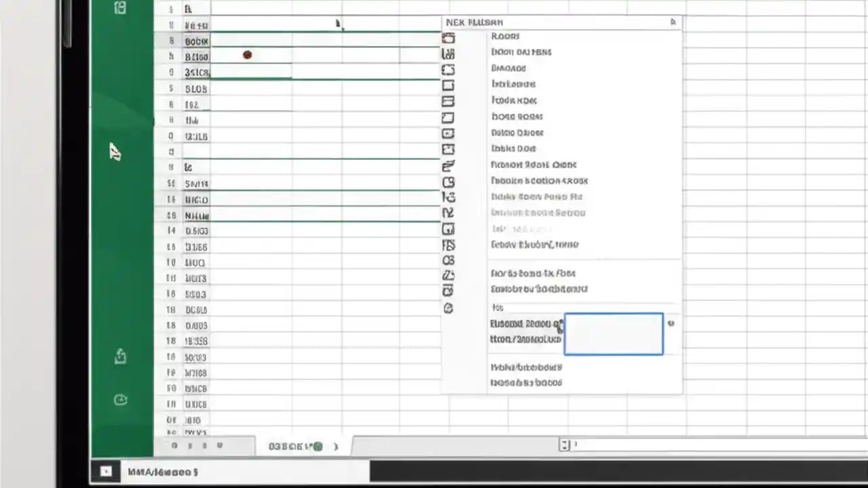Switch to the worksheet tab at the bottom

[x=295, y=446]
